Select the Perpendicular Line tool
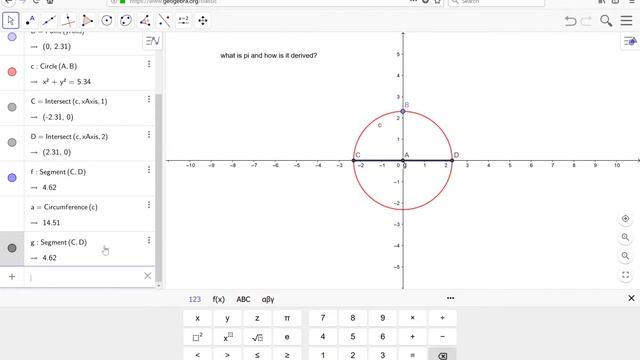Viewport: 640px width, 360px height. pos(68,20)
